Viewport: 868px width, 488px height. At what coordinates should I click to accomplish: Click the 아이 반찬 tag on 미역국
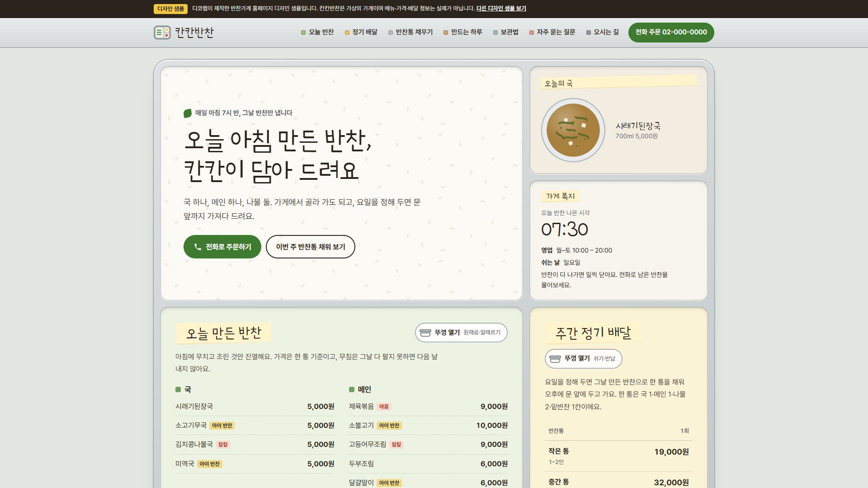click(210, 464)
